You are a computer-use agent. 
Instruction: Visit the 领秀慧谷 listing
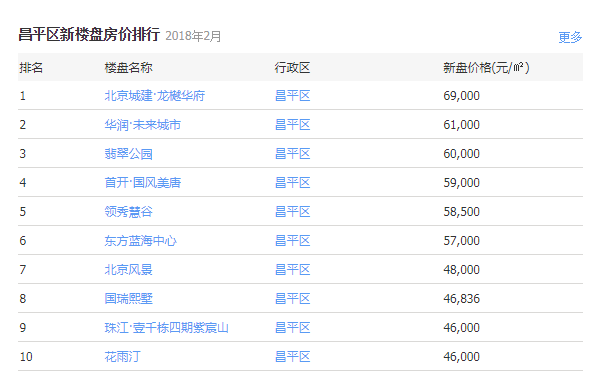tap(128, 211)
